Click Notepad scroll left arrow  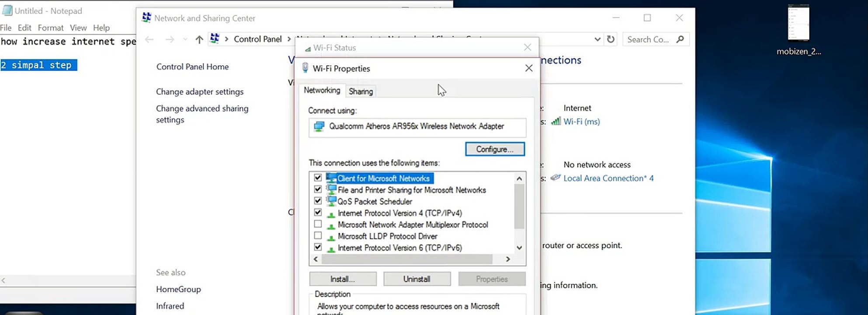(x=3, y=280)
